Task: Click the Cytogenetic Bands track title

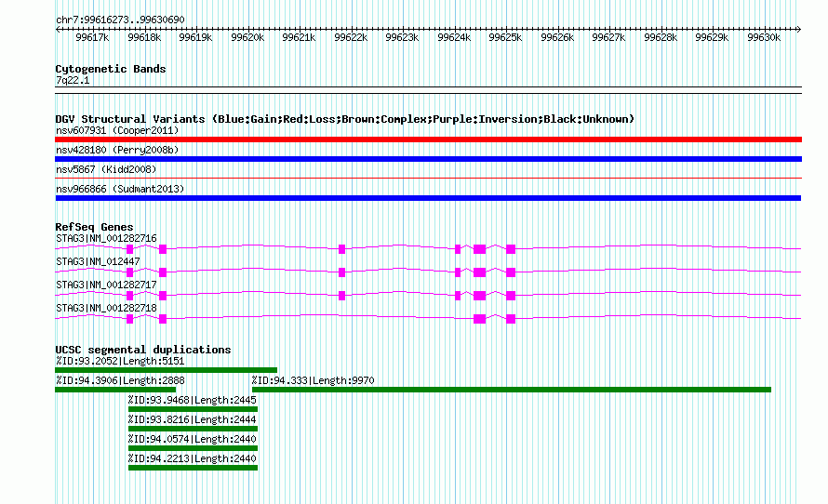Action: click(x=110, y=69)
